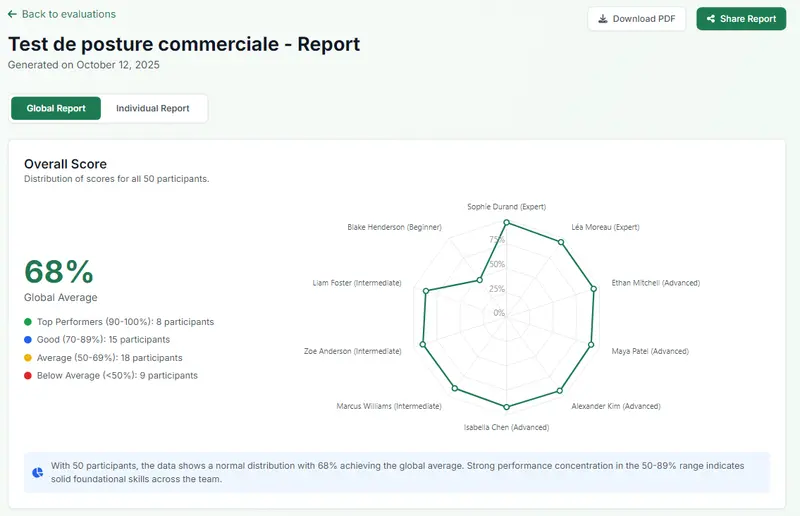
Task: Click the pie chart icon in summary box
Action: click(38, 472)
